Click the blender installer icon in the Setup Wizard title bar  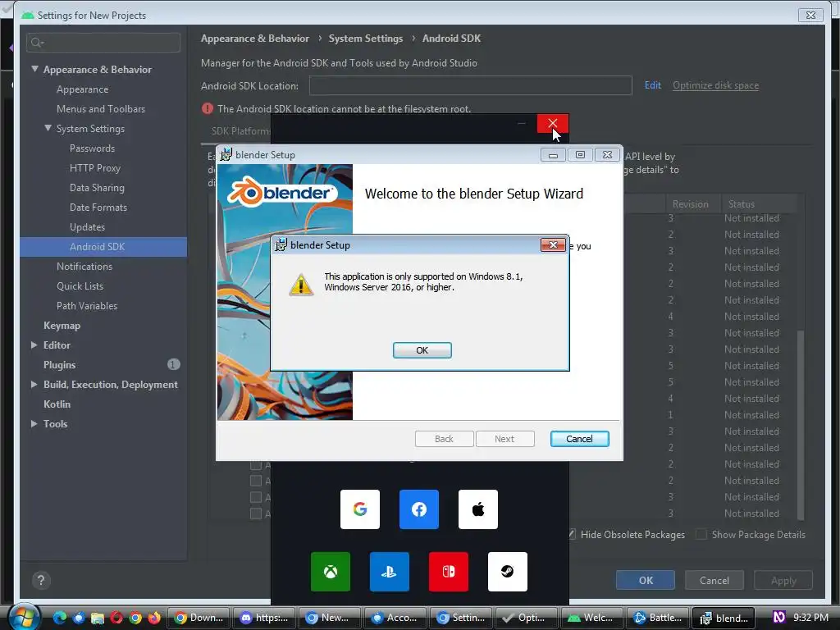(x=226, y=155)
